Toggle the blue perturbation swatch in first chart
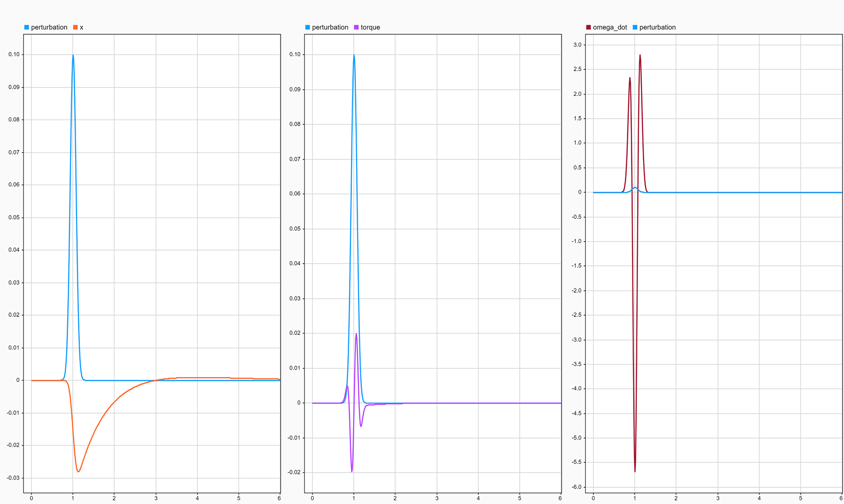The height and width of the screenshot is (504, 844). point(26,27)
